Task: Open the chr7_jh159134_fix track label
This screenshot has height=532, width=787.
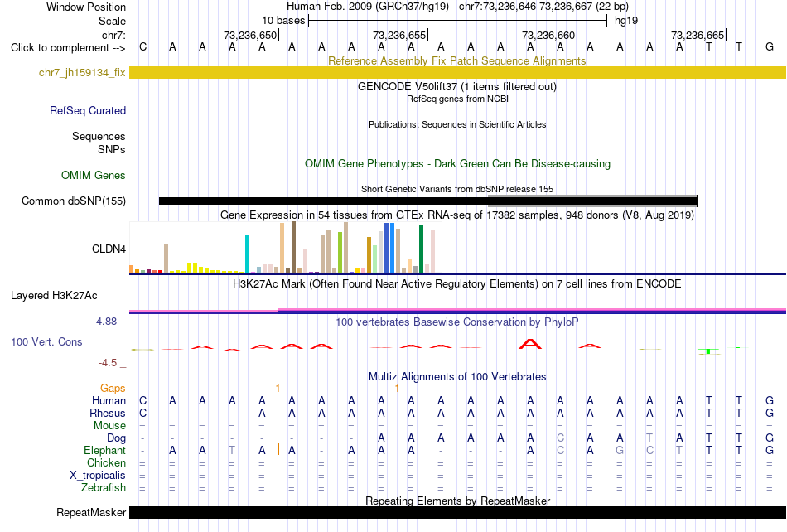Action: tap(82, 73)
